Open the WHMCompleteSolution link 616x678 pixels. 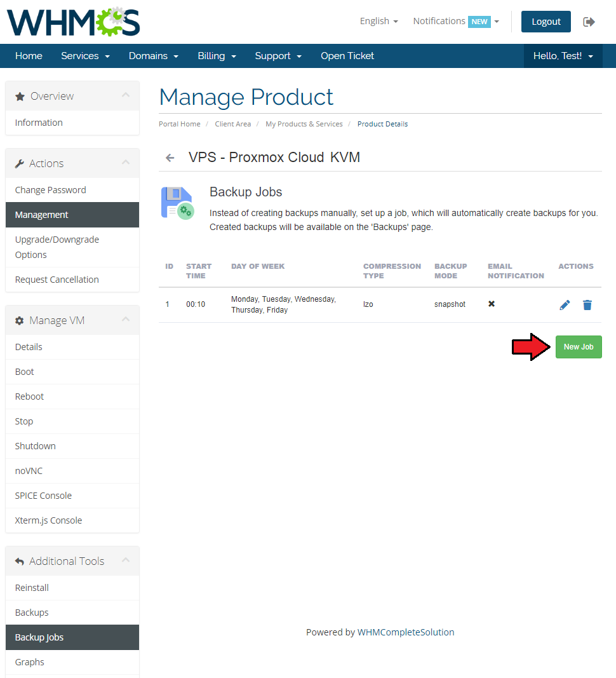coord(405,632)
